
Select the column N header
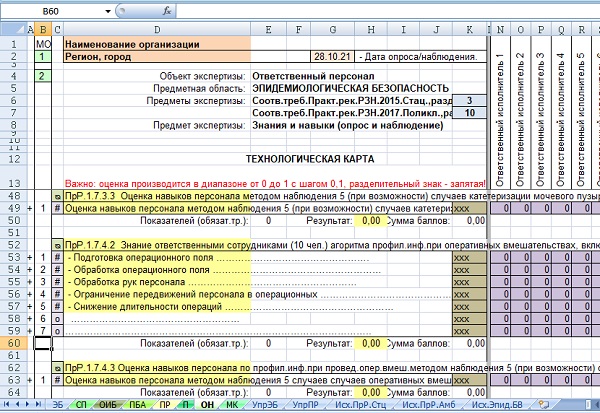tap(500, 30)
